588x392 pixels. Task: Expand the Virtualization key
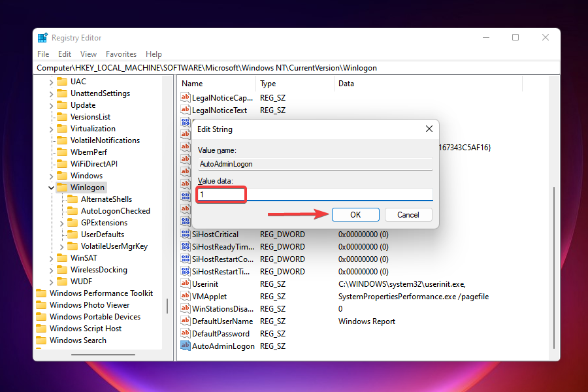point(51,129)
